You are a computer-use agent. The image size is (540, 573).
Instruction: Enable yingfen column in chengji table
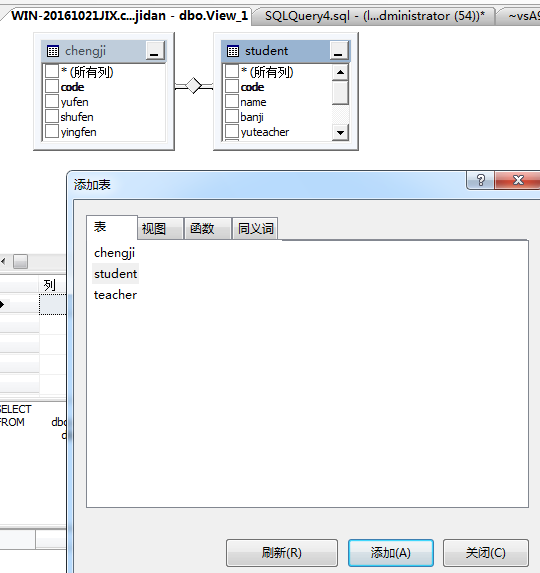pos(52,132)
